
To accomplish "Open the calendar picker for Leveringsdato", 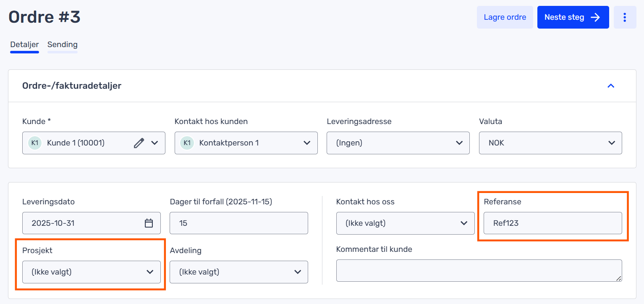I will [149, 223].
